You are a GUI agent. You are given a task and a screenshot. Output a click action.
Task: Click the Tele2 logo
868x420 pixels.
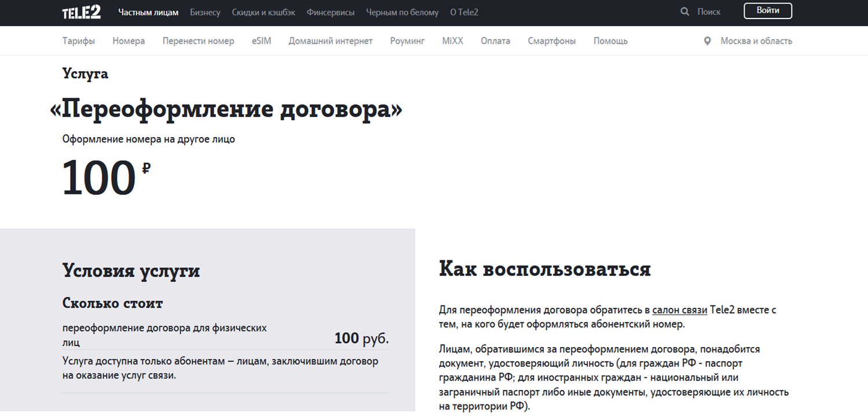tap(82, 12)
